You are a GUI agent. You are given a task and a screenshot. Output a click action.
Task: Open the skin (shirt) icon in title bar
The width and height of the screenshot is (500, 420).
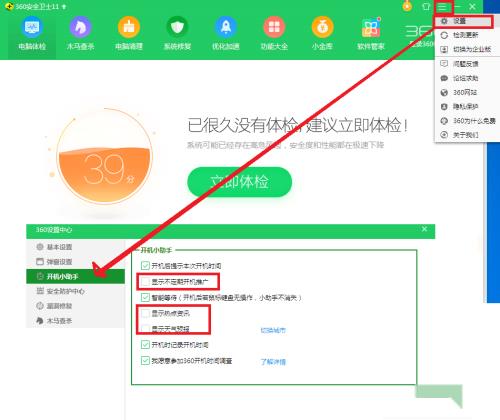point(426,6)
